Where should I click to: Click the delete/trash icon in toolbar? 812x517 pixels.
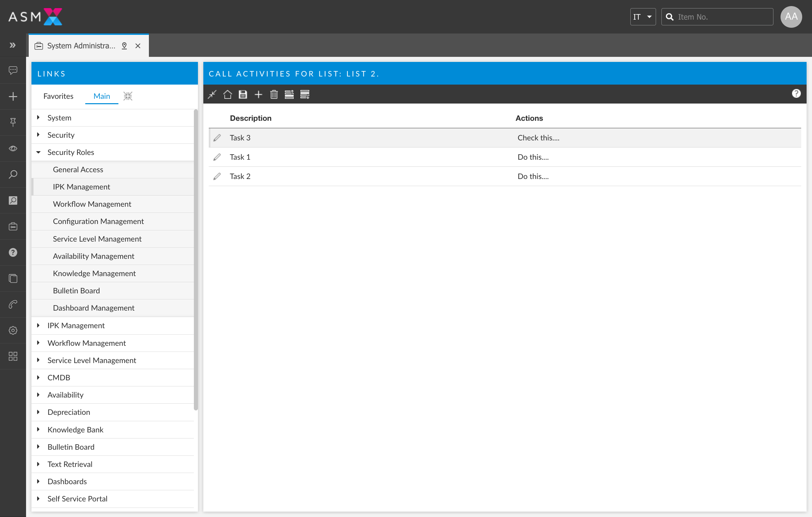[273, 94]
